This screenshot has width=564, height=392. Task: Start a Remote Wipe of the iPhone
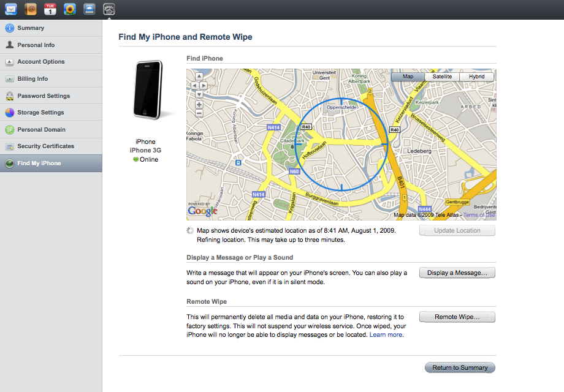tap(457, 317)
